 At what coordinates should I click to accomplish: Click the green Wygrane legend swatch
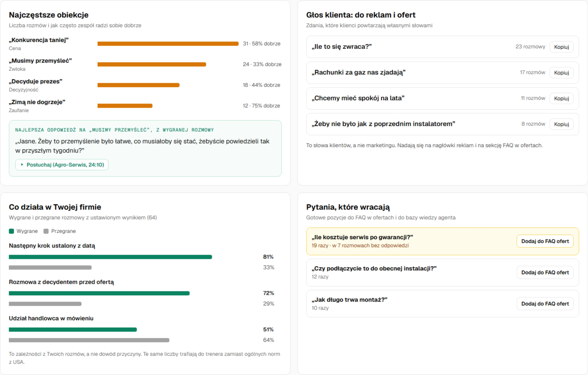pyautogui.click(x=11, y=231)
